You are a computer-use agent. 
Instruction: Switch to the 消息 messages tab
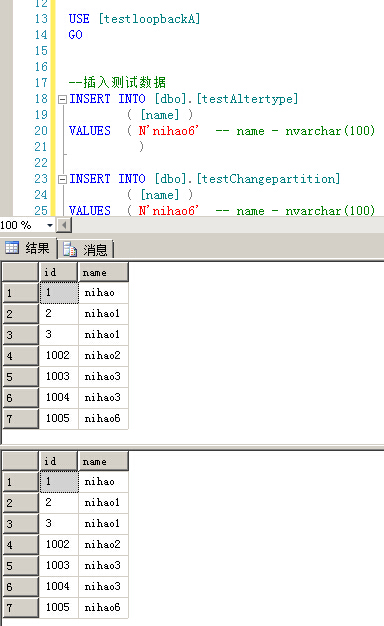click(86, 250)
